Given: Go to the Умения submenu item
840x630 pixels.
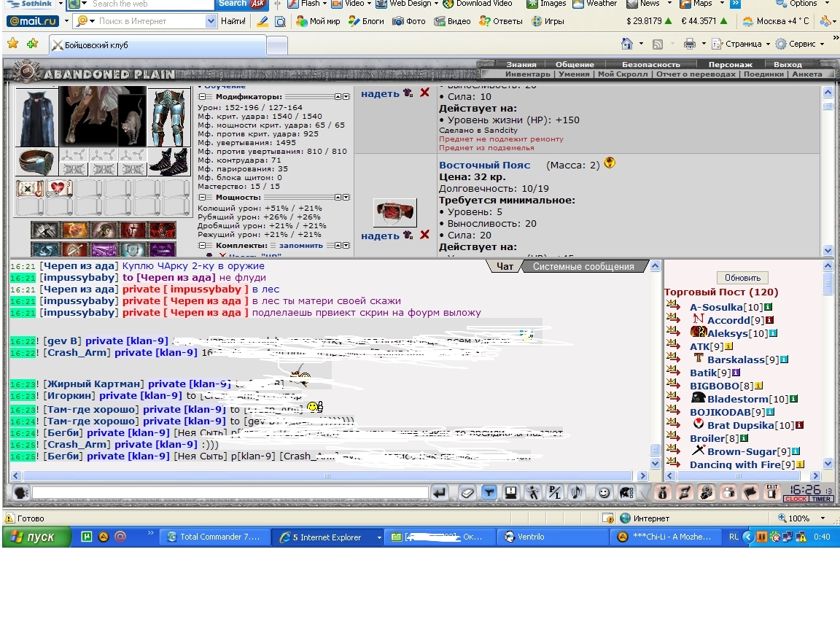Looking at the screenshot, I should [574, 74].
